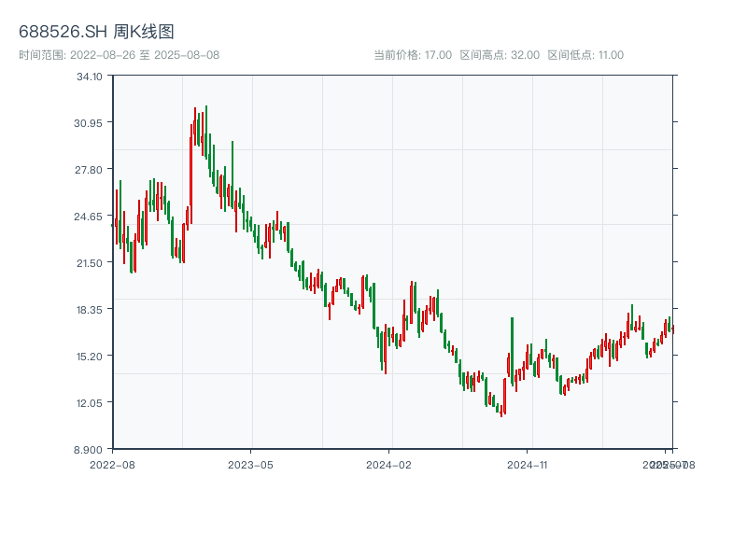This screenshot has width=747, height=560.
Task: Select the 2023-05 x-axis date label
Action: (250, 464)
